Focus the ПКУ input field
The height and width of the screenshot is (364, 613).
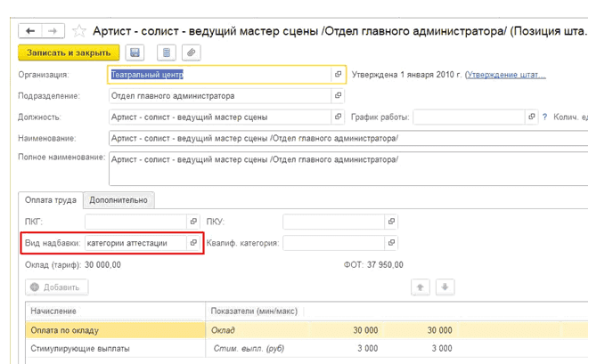(334, 222)
